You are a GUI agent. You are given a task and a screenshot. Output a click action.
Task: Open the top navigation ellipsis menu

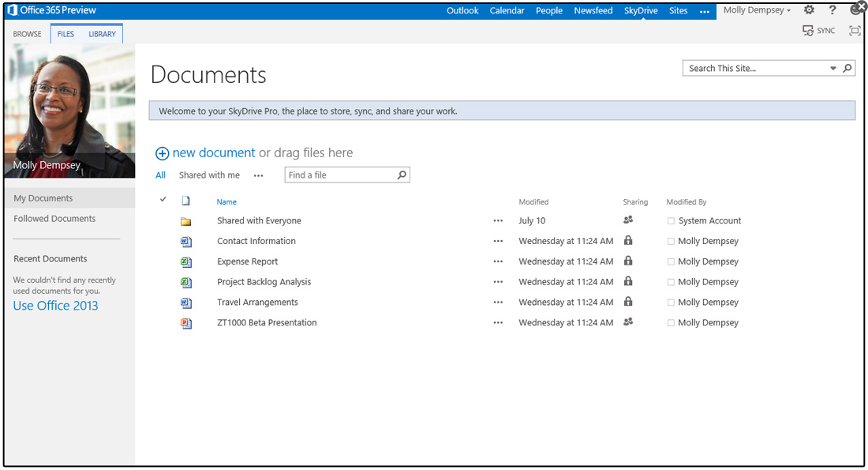(704, 11)
